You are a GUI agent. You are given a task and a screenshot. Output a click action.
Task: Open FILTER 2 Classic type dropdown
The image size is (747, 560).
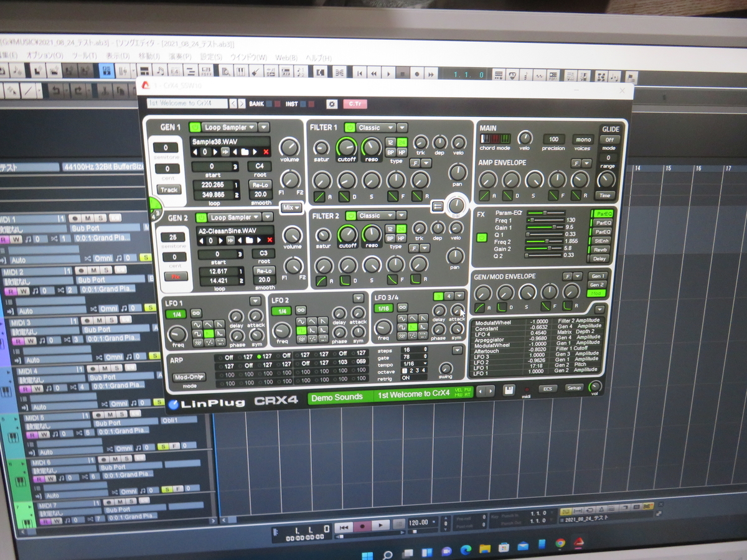tap(377, 216)
